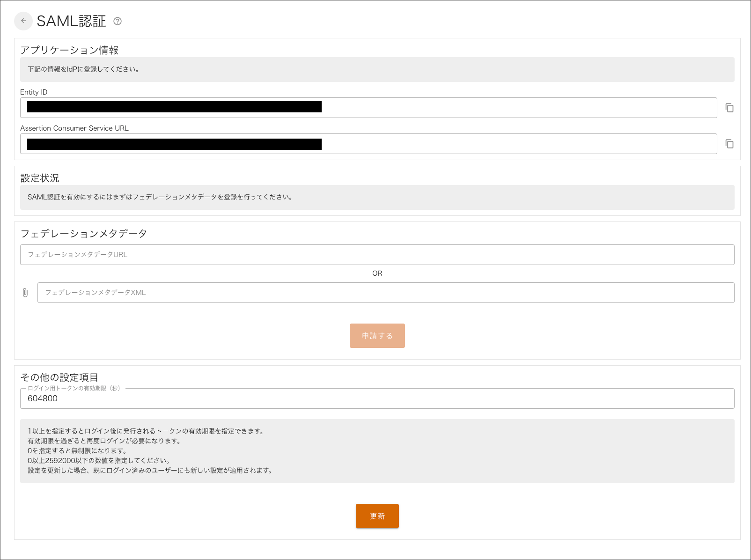Click the copy icon beside the Entity ID field
Screen dimensions: 751x560
729,108
